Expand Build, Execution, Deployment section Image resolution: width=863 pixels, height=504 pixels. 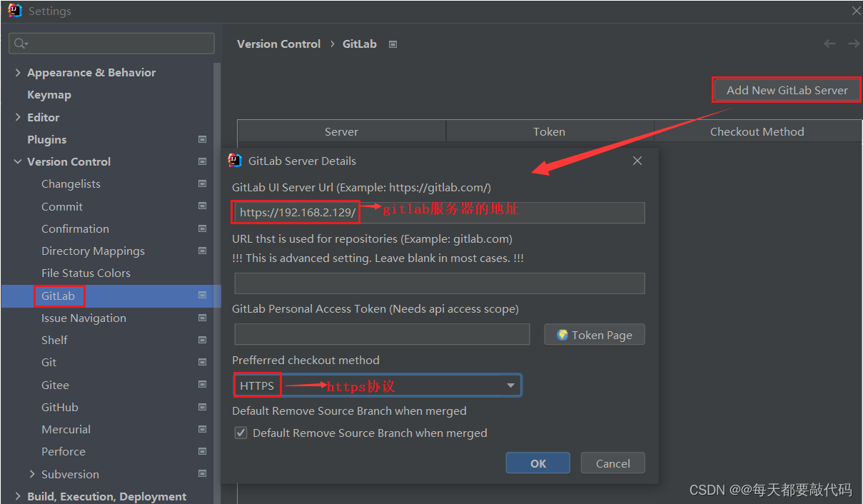tap(18, 496)
